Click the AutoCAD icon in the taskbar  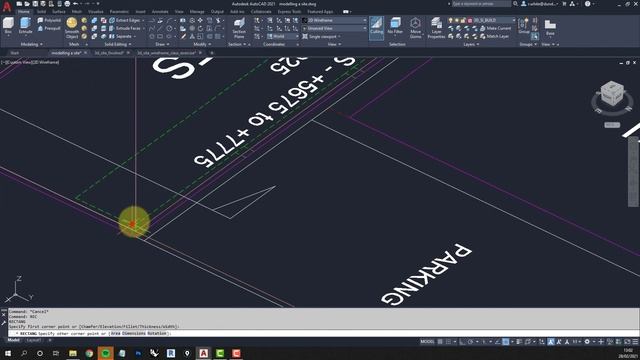[x=203, y=353]
